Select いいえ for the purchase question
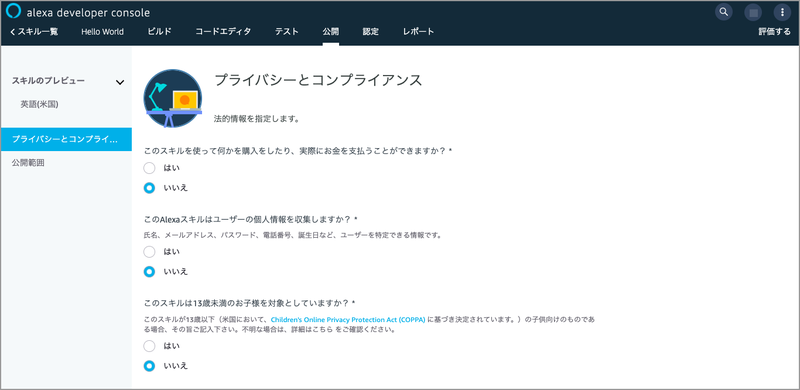This screenshot has width=800, height=390. pyautogui.click(x=149, y=188)
